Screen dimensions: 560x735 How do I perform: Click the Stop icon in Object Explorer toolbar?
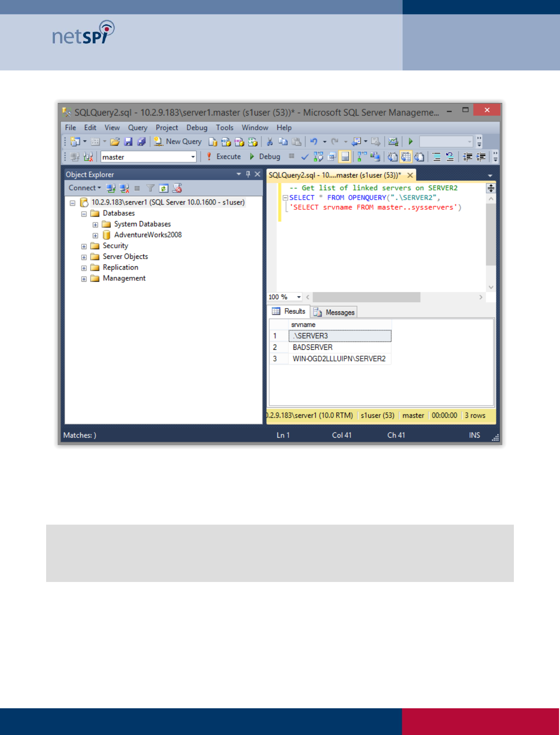point(137,188)
